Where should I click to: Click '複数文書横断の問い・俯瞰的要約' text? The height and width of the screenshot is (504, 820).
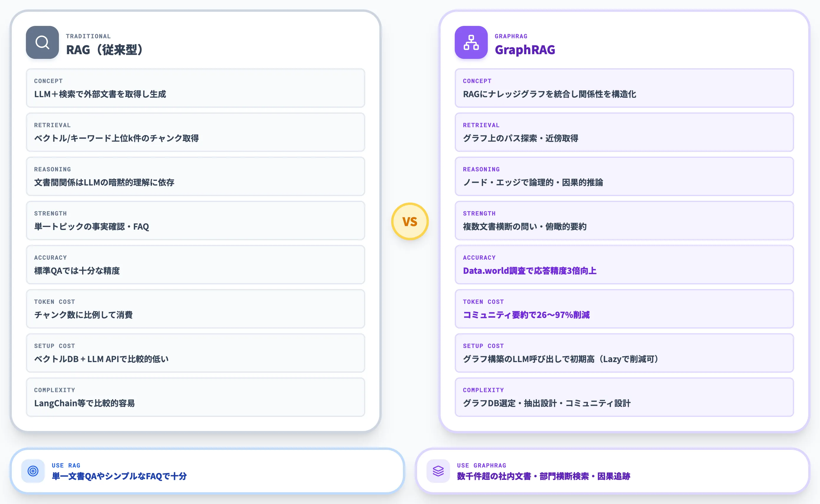coord(525,226)
